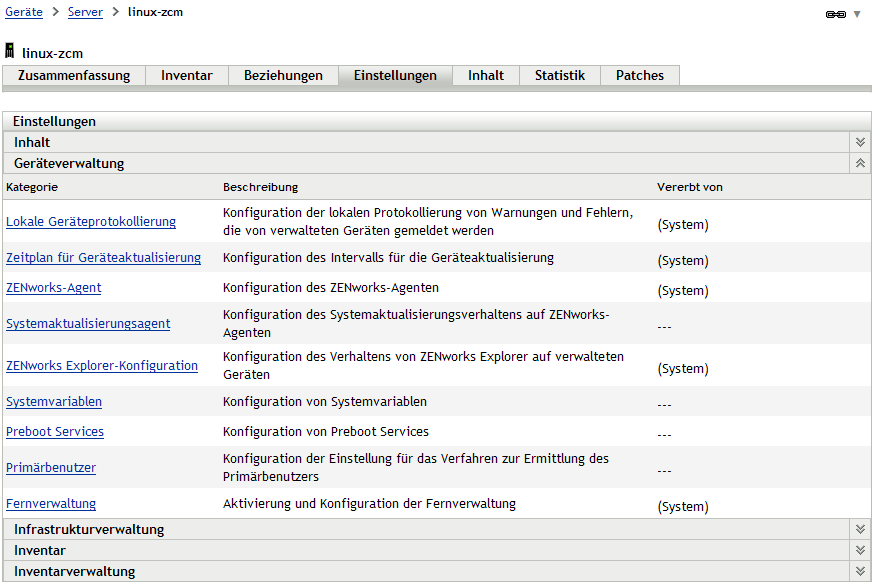Switch to the Zusammenfassung tab
Image resolution: width=872 pixels, height=582 pixels.
74,75
